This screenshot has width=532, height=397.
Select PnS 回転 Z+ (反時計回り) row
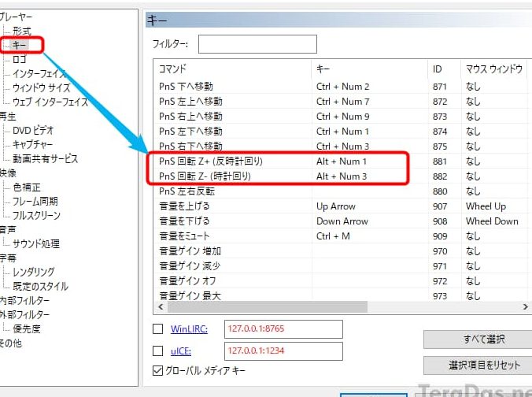(x=211, y=161)
